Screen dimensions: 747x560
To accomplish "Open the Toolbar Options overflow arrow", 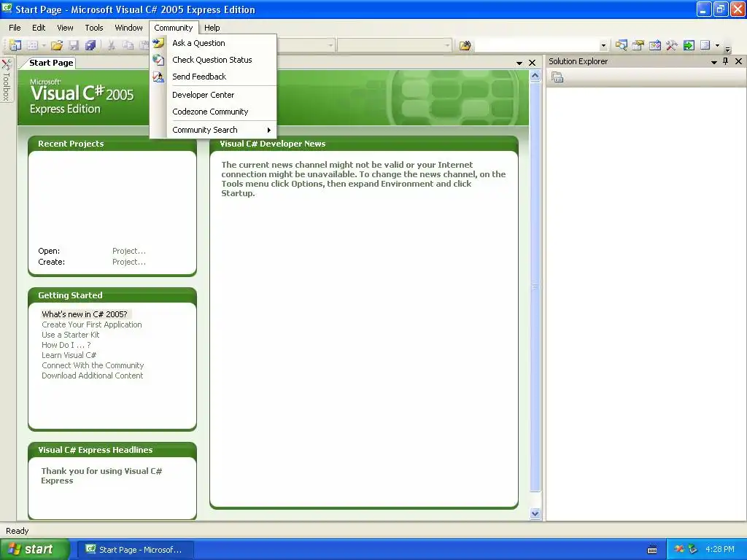I will (727, 47).
